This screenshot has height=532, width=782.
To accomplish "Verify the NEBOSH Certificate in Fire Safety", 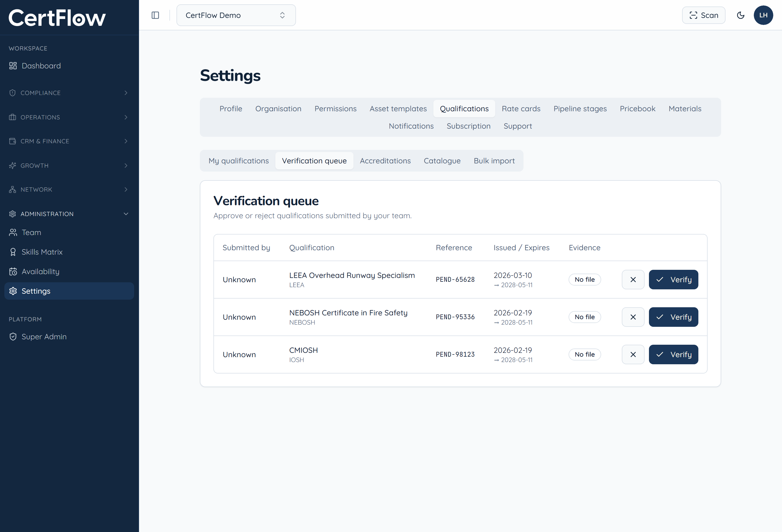I will (673, 317).
